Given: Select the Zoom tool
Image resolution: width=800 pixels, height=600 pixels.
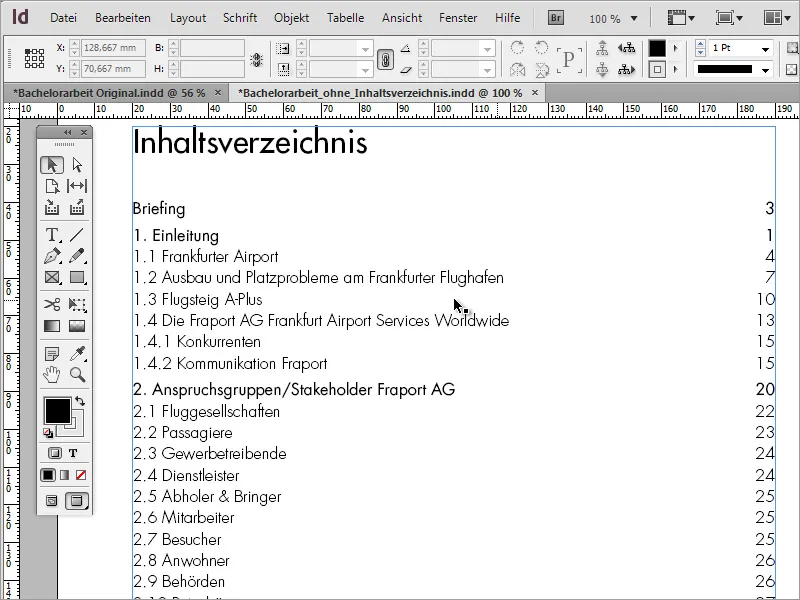Looking at the screenshot, I should coord(77,374).
